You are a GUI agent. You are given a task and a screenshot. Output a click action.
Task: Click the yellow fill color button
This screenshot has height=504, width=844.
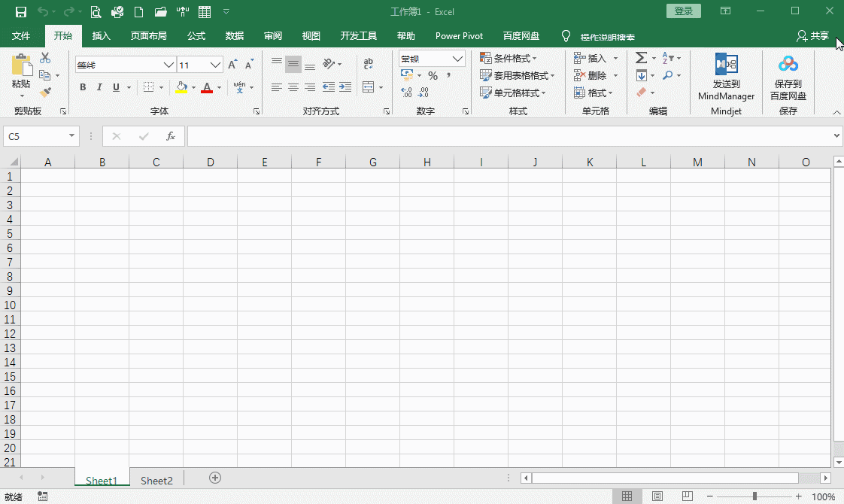(x=181, y=87)
